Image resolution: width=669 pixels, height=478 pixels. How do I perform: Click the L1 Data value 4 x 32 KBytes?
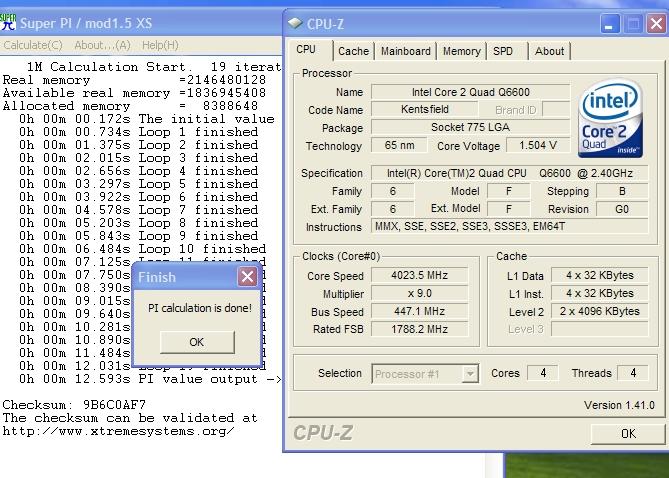[599, 275]
